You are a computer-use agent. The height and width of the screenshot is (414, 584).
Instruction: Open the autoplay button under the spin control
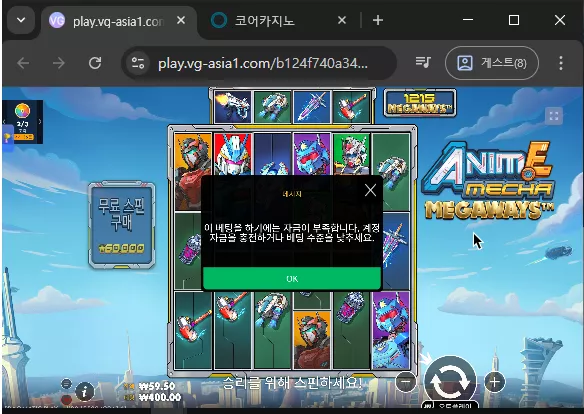coord(450,405)
